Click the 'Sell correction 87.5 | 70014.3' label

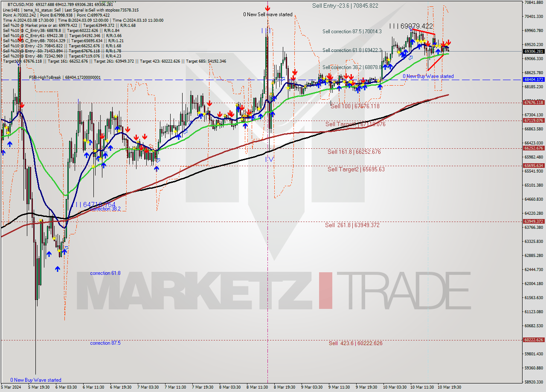tap(352, 32)
